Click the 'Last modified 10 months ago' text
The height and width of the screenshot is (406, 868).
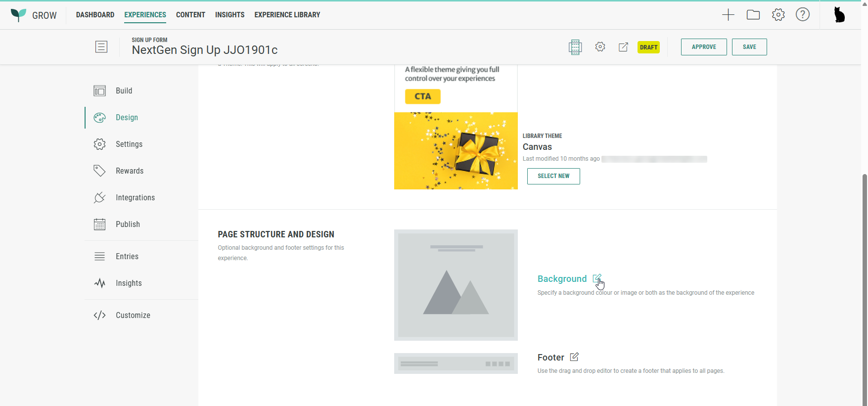click(561, 159)
